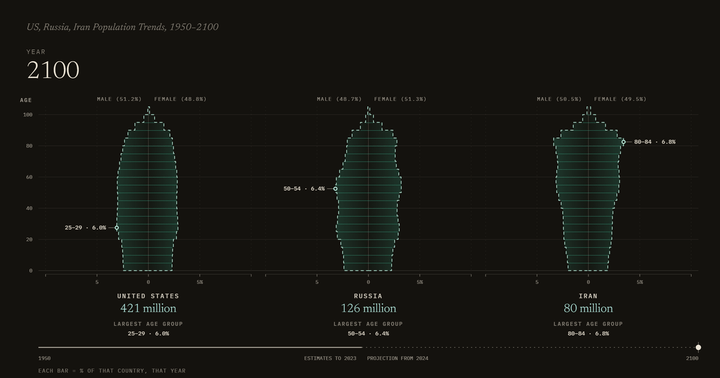The height and width of the screenshot is (378, 720).
Task: Click the United States 25-29 peak marker circle
Action: coord(117,228)
